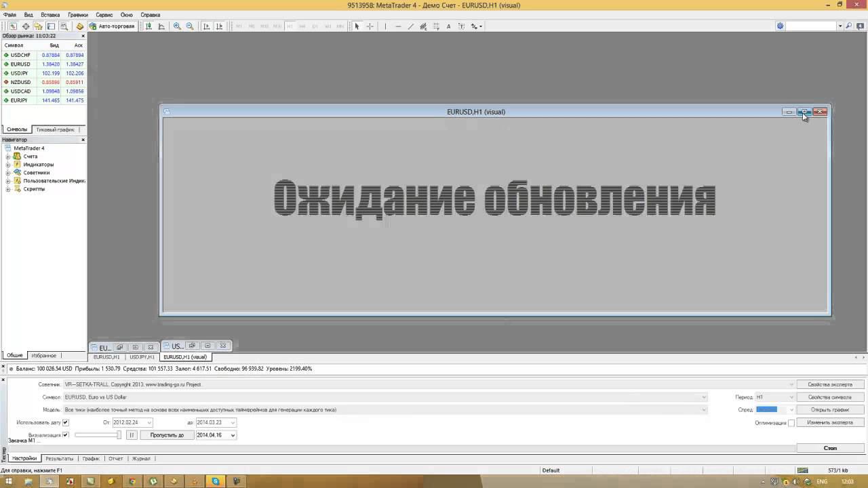Select the Fibonacci retracement tool
Image resolution: width=868 pixels, height=488 pixels.
click(x=436, y=26)
